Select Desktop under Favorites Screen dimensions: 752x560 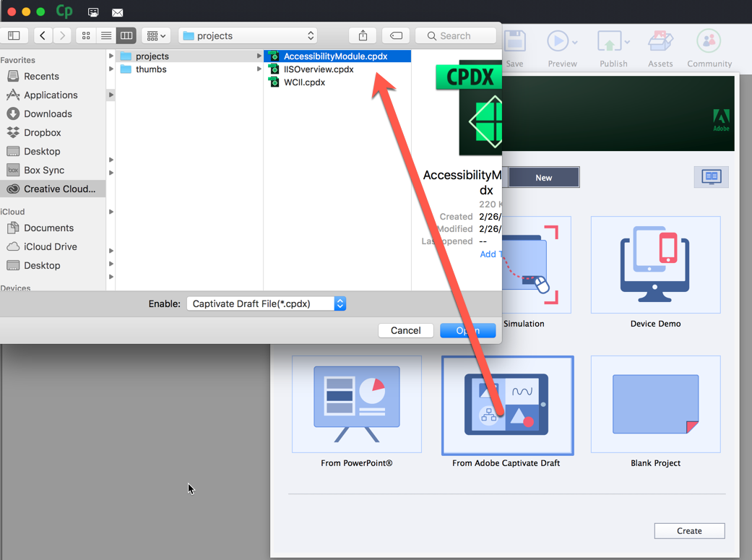point(53,151)
